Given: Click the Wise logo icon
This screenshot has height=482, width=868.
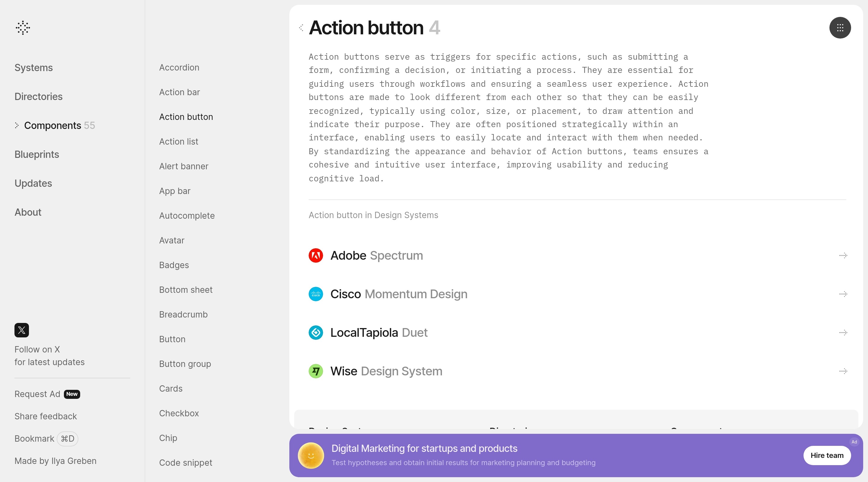Looking at the screenshot, I should 316,371.
